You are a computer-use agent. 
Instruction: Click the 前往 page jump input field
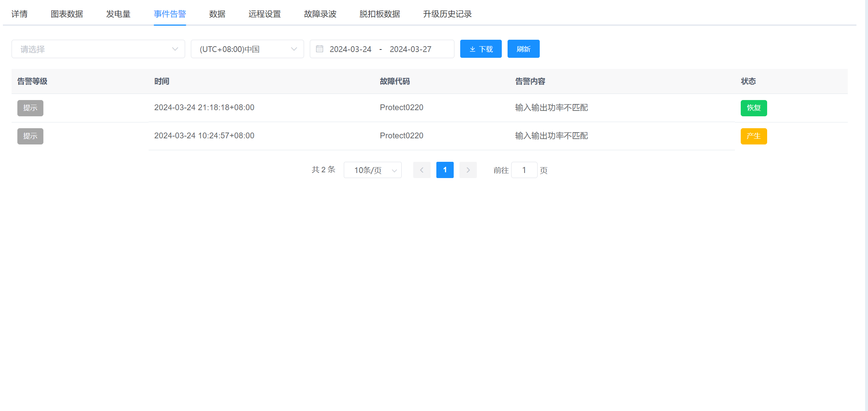point(524,170)
